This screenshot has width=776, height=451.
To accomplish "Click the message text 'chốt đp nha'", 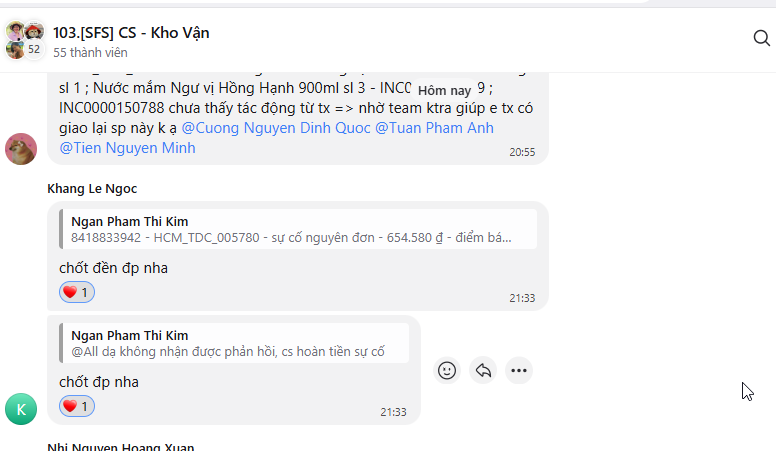I will pyautogui.click(x=99, y=382).
